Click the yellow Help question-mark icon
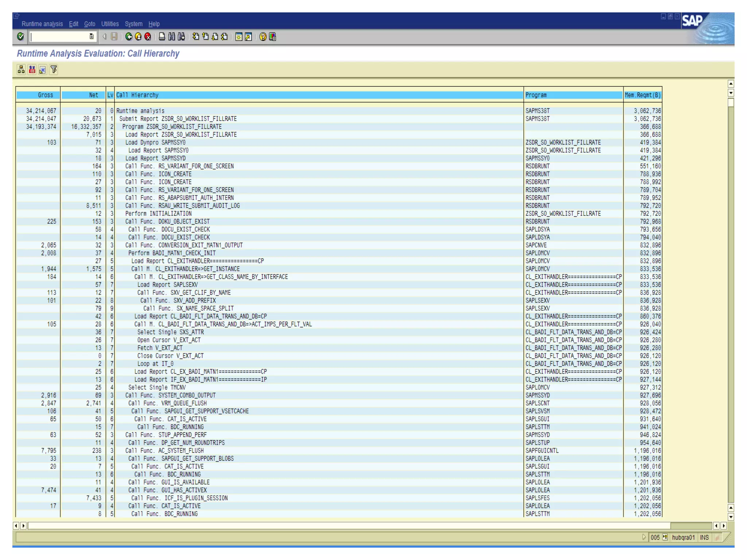The height and width of the screenshot is (560, 747). pos(263,37)
